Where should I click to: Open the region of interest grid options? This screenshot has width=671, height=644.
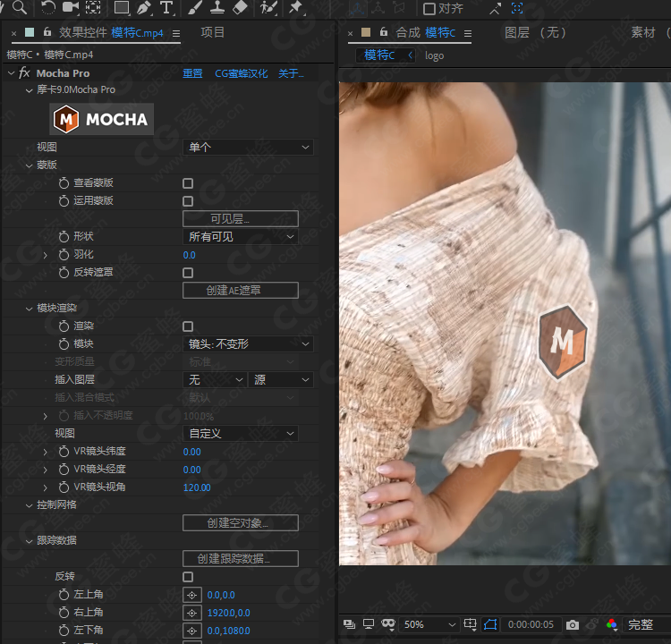click(x=470, y=624)
